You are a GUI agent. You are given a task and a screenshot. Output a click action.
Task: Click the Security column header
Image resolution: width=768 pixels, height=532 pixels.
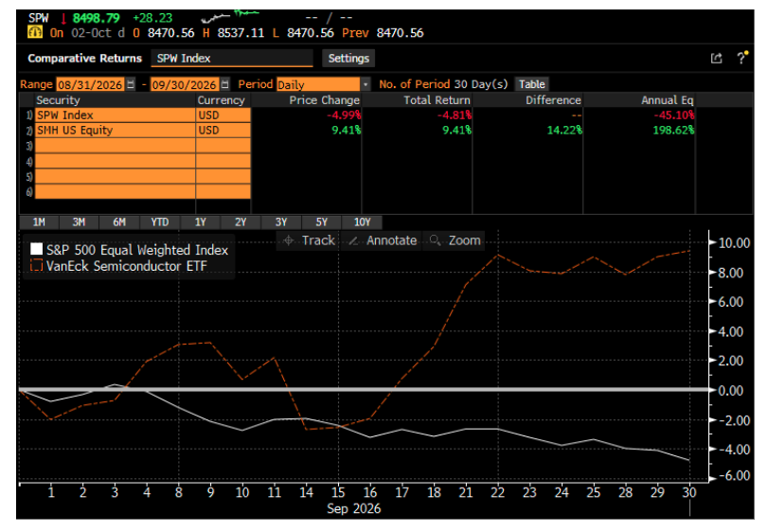tap(58, 100)
